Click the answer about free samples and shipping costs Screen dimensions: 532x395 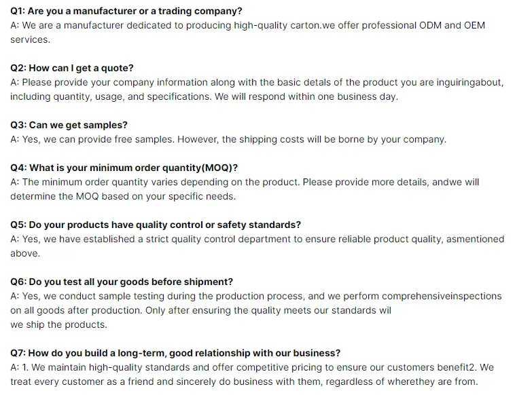(228, 139)
